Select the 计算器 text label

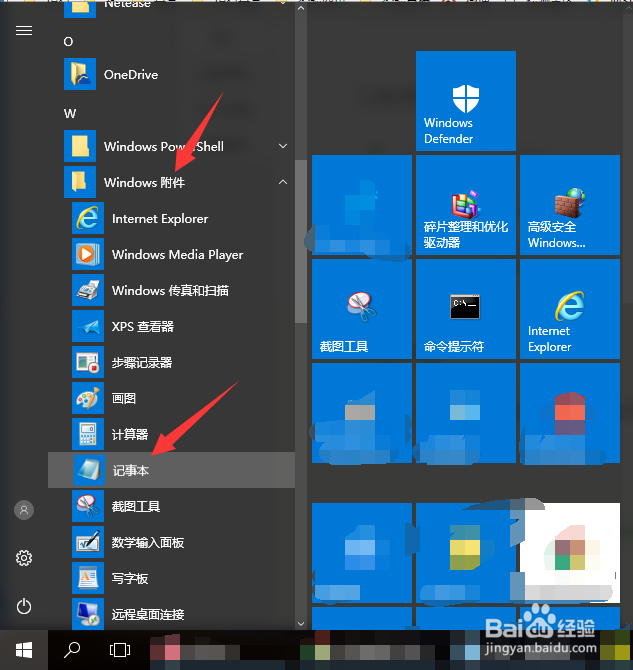tap(130, 435)
